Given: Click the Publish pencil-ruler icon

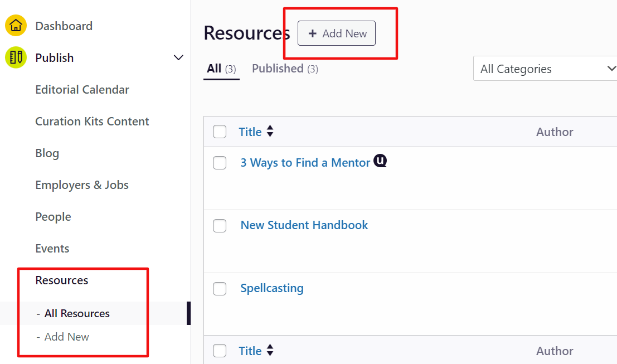Looking at the screenshot, I should (16, 57).
